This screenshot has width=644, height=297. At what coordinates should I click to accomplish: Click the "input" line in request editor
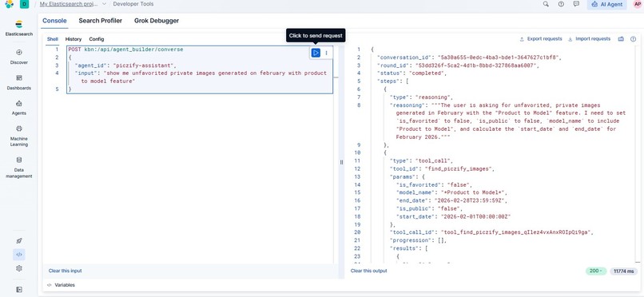coord(201,77)
